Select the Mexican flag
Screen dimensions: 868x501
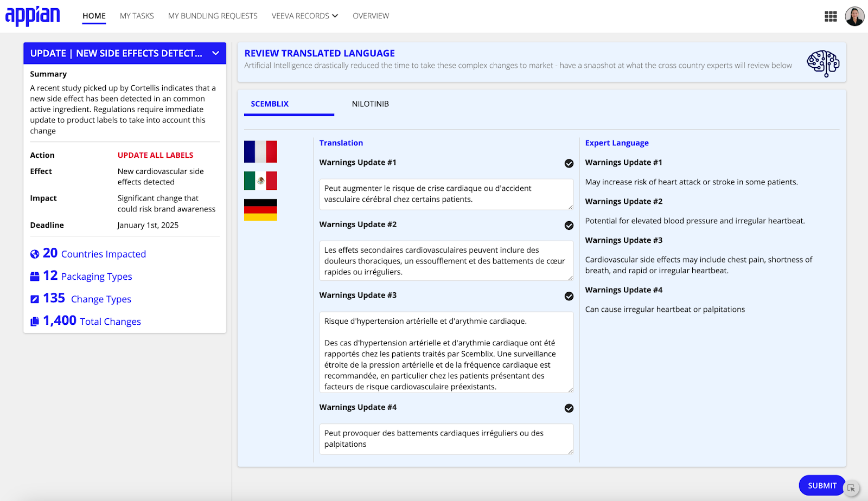pyautogui.click(x=260, y=181)
